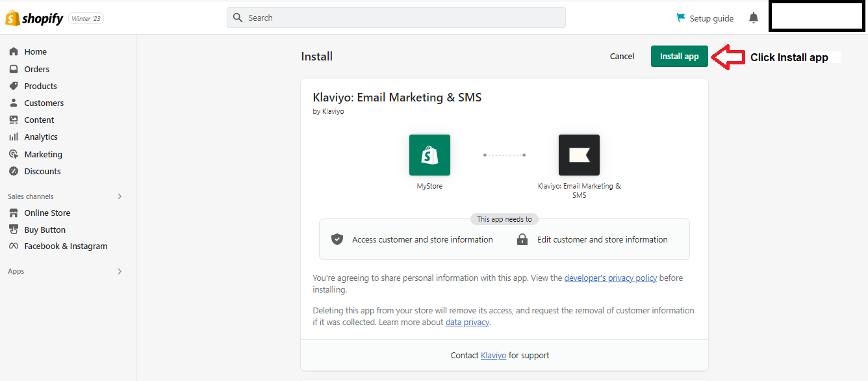This screenshot has height=381, width=868.
Task: Click the Sales channels heading
Action: pos(31,196)
